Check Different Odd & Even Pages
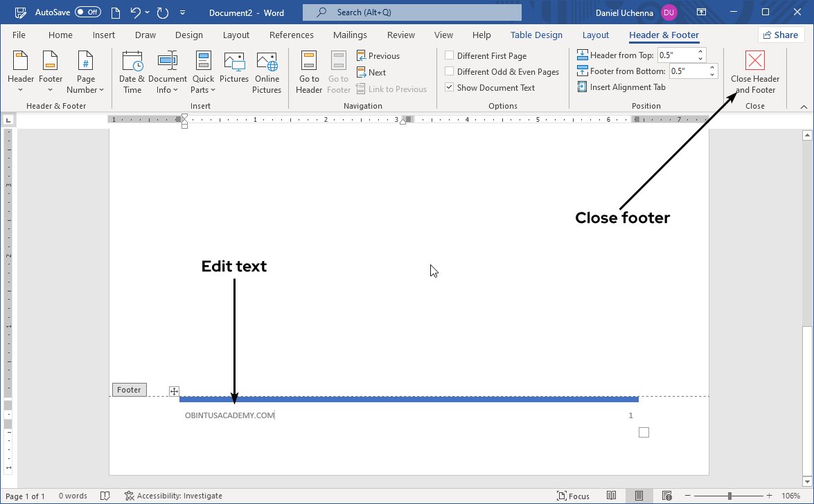Viewport: 814px width, 504px height. point(450,71)
